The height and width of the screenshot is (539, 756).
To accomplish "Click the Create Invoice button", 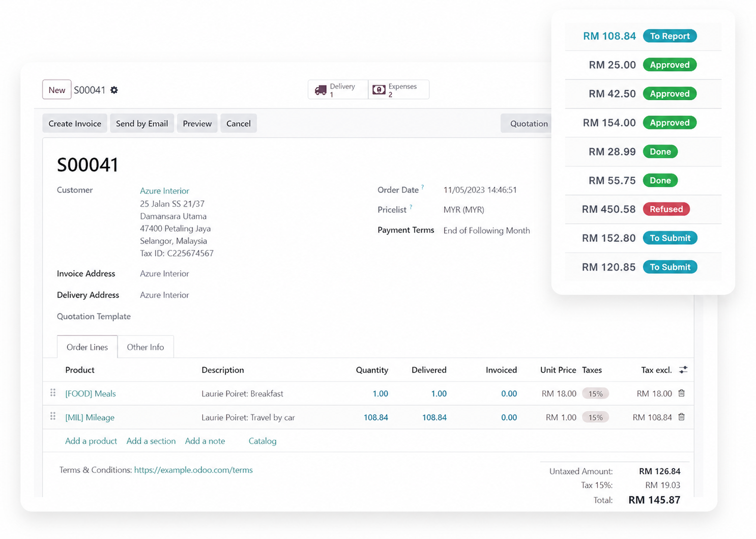I will click(x=75, y=124).
